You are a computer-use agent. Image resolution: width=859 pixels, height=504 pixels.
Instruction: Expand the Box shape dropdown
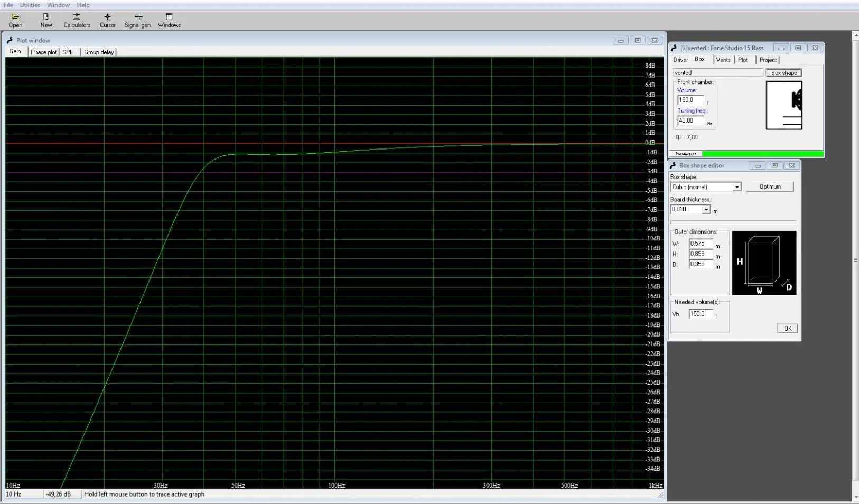[736, 187]
